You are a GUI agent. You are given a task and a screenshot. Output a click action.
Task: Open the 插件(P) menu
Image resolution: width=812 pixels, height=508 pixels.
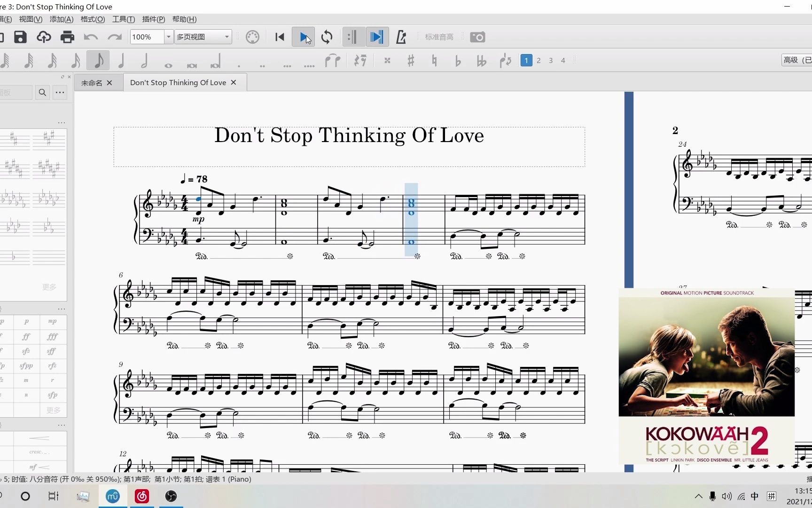point(154,19)
